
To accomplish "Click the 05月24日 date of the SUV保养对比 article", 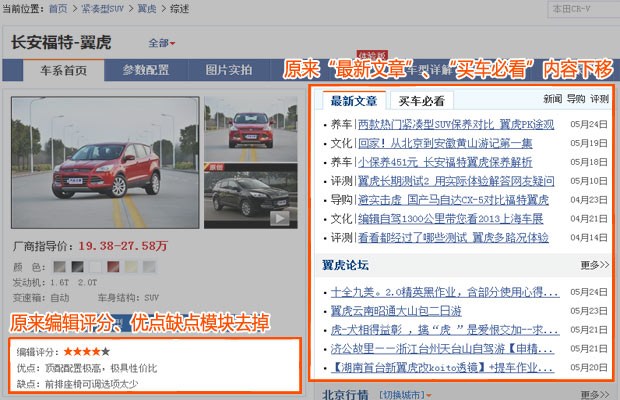I will coord(589,125).
